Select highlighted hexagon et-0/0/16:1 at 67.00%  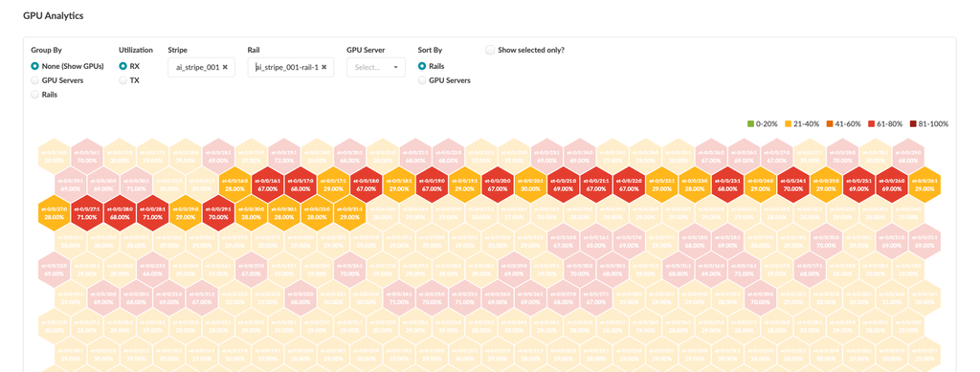(x=268, y=185)
